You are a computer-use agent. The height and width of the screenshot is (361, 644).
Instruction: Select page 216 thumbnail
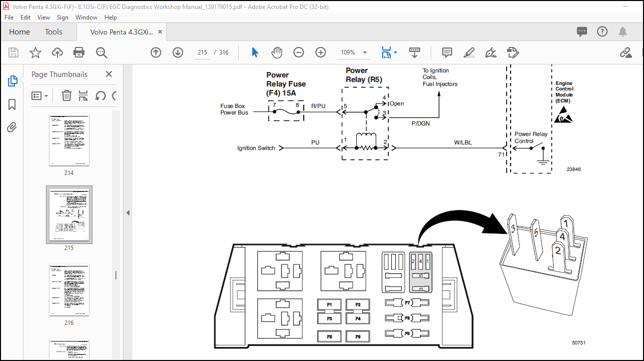(69, 290)
